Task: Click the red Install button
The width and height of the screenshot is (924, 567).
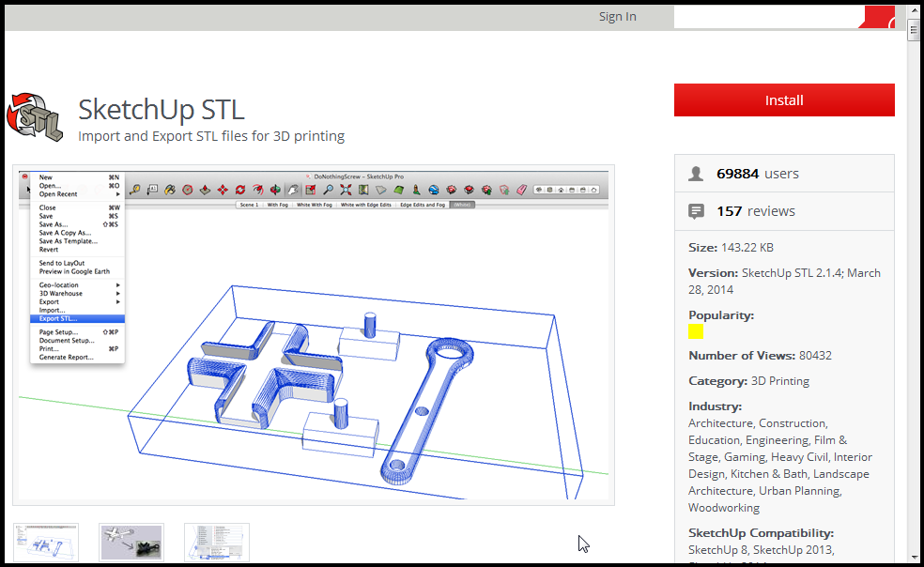Action: click(784, 100)
